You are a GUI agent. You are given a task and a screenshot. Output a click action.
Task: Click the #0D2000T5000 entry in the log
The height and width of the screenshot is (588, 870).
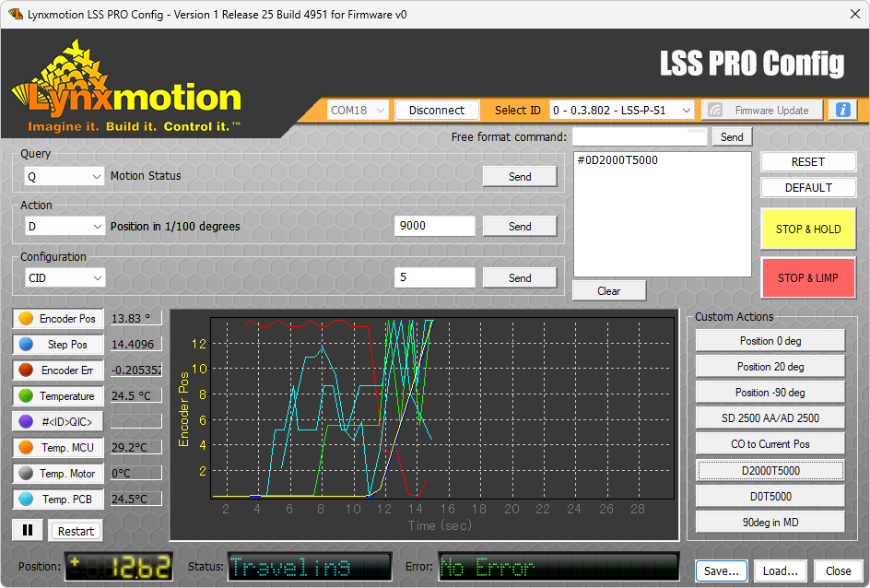tap(617, 160)
